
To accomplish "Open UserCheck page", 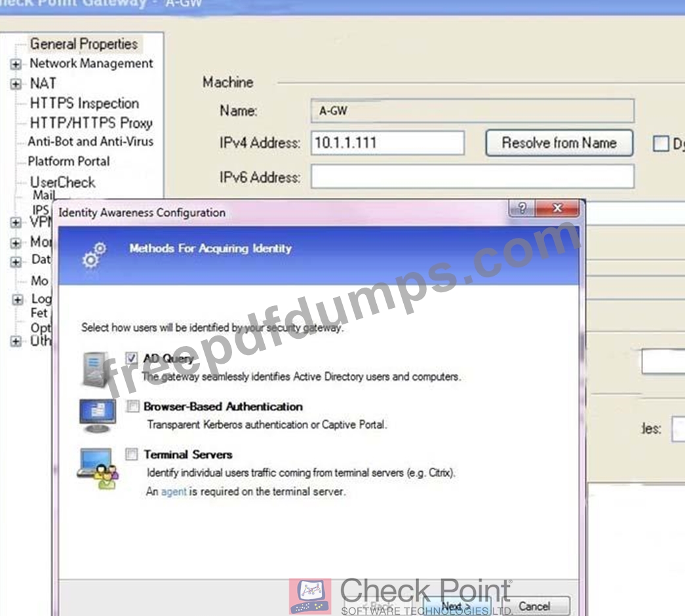I will [x=62, y=182].
